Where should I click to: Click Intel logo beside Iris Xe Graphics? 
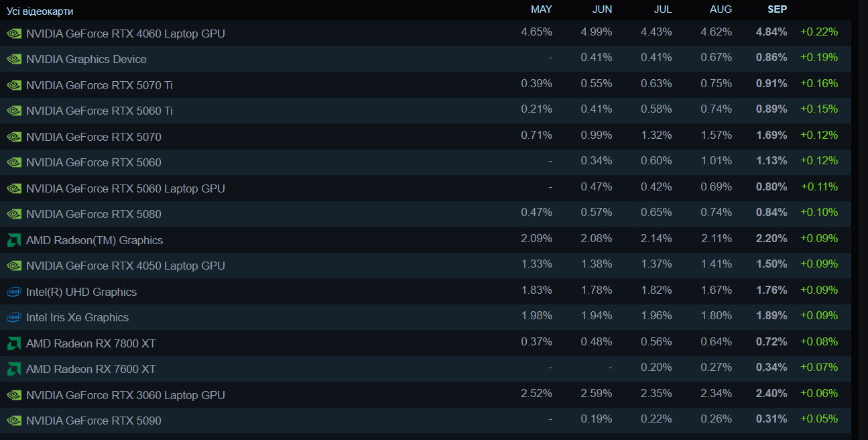click(x=14, y=317)
